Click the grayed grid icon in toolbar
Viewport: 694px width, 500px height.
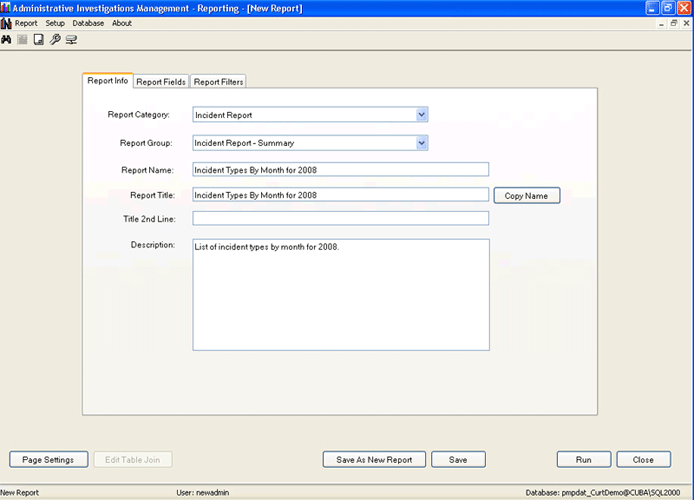(22, 40)
